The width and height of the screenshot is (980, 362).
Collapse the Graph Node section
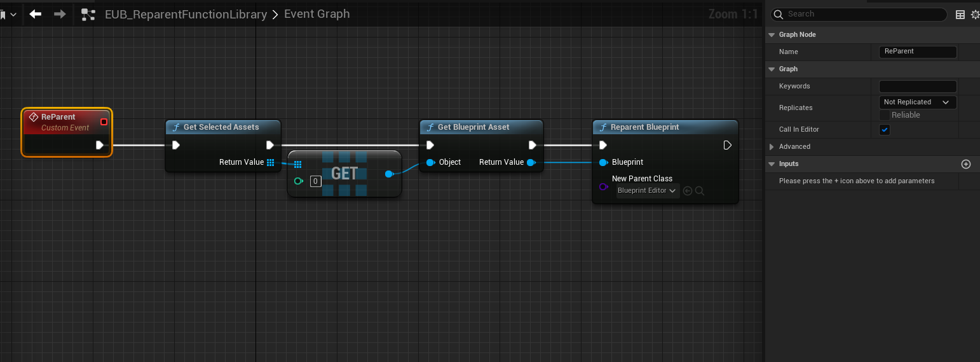pyautogui.click(x=772, y=35)
